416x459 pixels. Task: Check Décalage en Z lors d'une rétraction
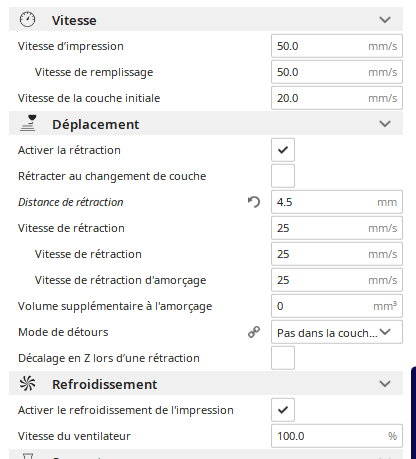283,358
